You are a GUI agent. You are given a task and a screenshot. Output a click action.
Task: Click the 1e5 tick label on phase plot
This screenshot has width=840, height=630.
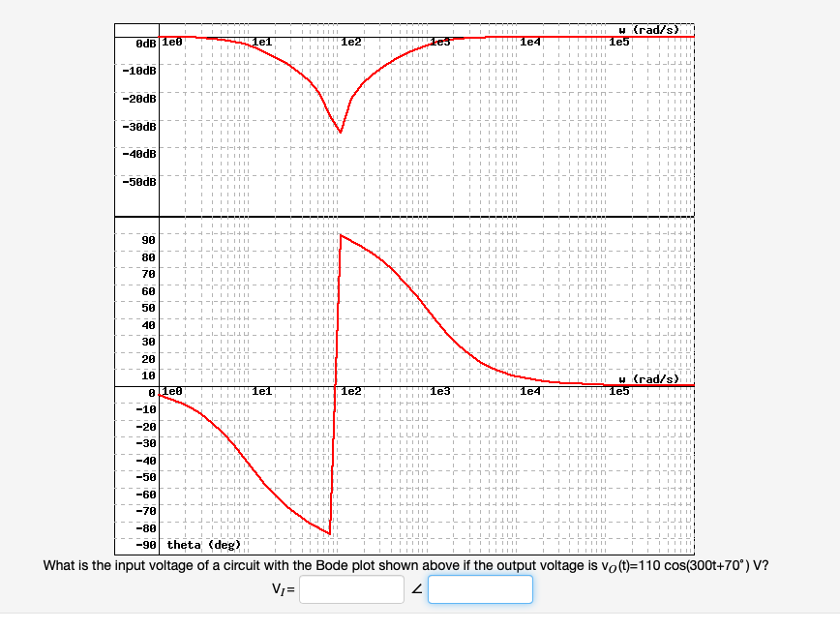tap(618, 391)
